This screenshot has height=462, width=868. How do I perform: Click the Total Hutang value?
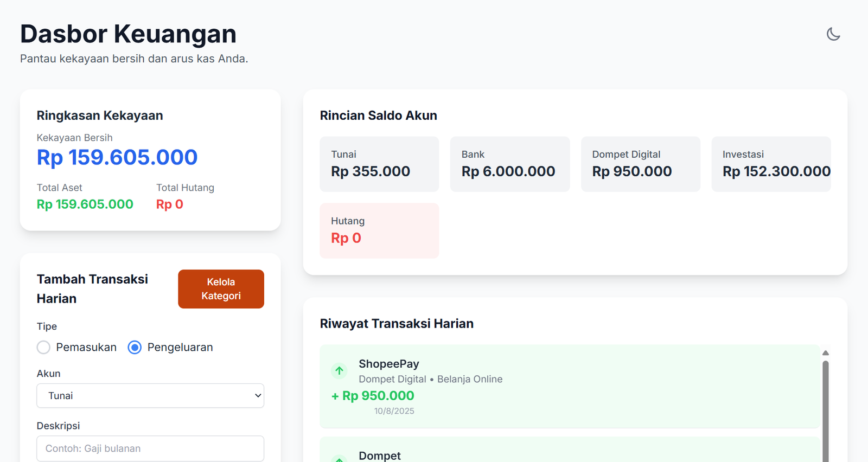[x=170, y=204]
